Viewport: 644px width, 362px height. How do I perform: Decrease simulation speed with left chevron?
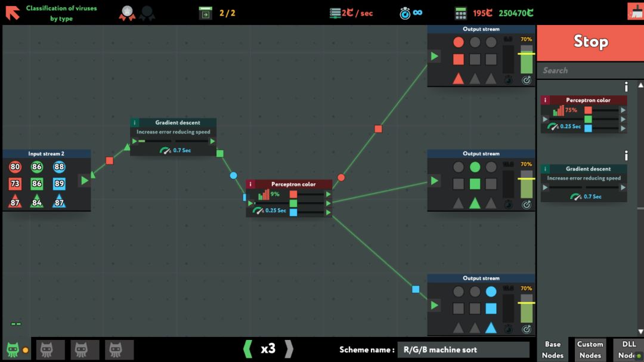[x=247, y=349]
